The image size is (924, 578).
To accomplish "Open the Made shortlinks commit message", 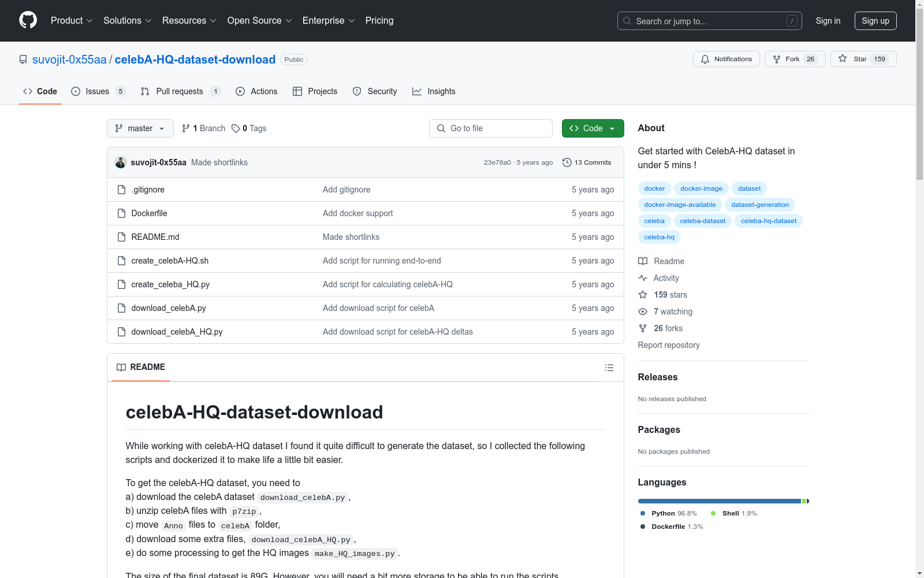I will pos(219,162).
